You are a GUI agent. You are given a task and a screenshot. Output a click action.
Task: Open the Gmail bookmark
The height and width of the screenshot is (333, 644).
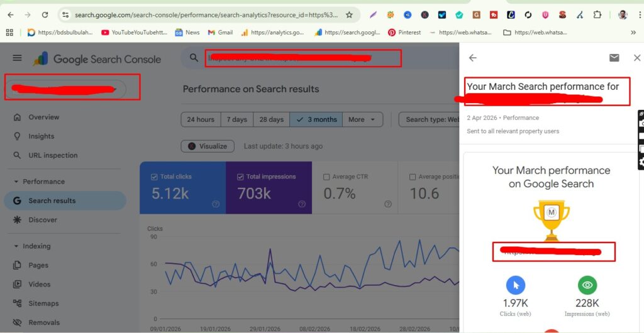point(220,33)
